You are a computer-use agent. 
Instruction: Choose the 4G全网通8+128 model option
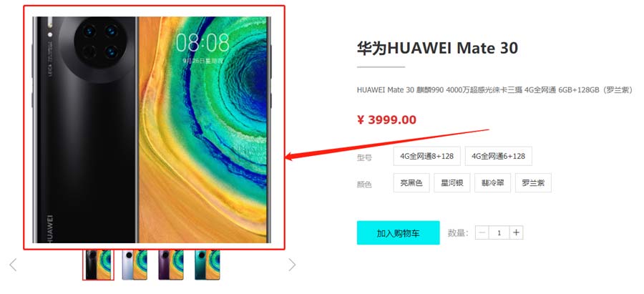pyautogui.click(x=426, y=156)
